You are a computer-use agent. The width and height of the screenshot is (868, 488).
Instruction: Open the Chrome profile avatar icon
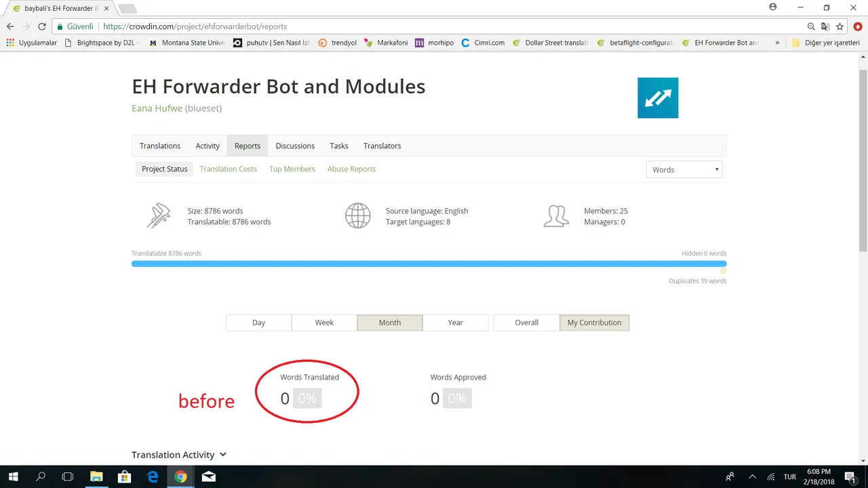[x=773, y=7]
